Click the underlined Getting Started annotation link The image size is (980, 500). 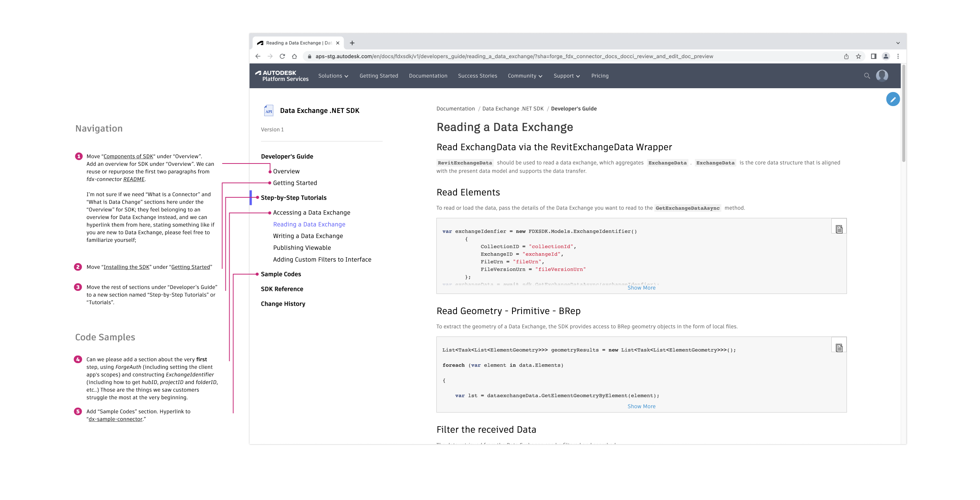pyautogui.click(x=190, y=267)
